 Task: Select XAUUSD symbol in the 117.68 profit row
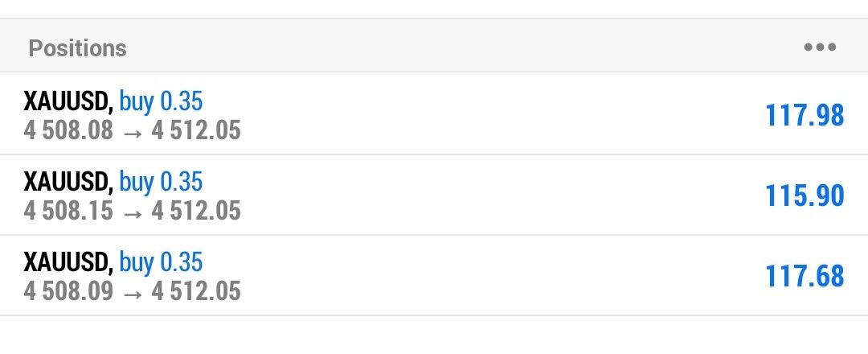click(68, 262)
